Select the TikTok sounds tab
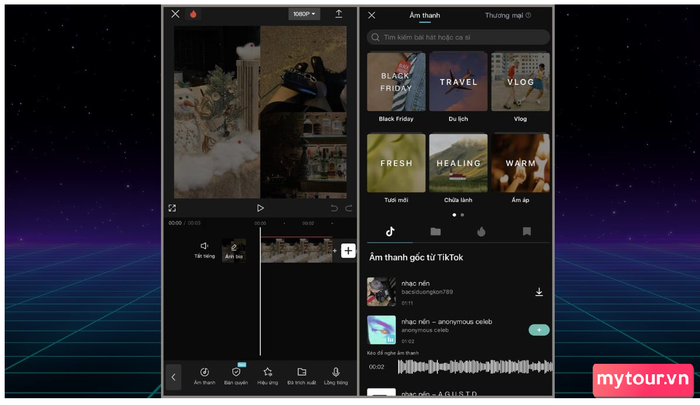 tap(390, 231)
